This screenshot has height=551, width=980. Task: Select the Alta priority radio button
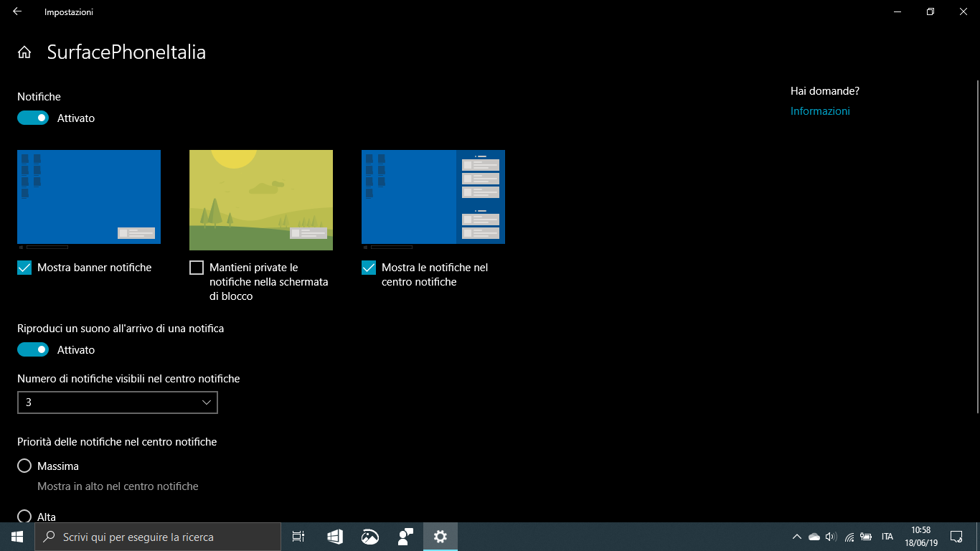(x=24, y=516)
